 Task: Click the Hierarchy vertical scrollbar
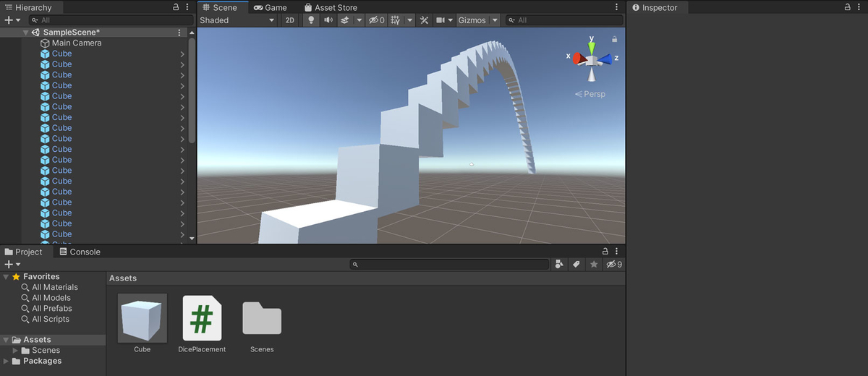pos(192,90)
